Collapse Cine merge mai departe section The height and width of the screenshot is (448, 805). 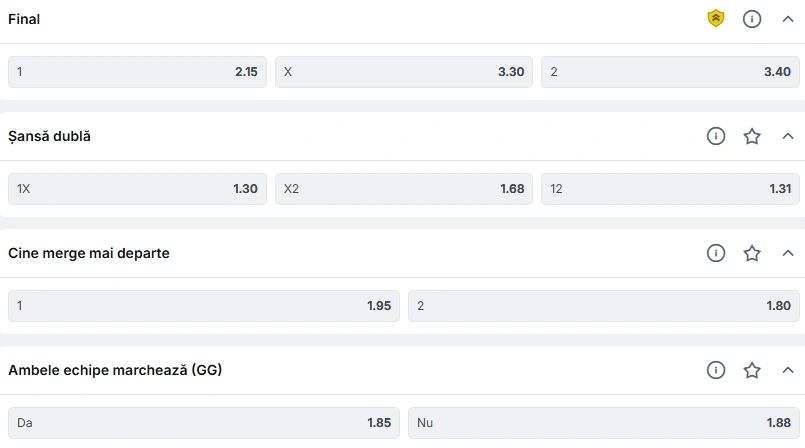pyautogui.click(x=788, y=253)
